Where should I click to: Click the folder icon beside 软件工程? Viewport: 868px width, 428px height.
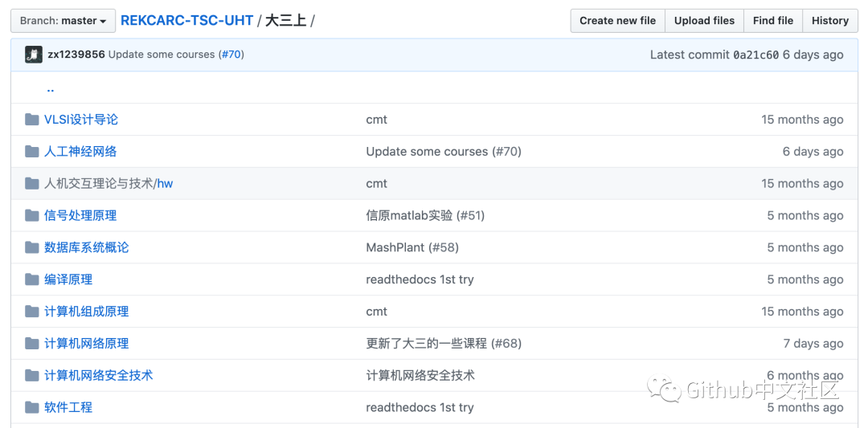pos(32,407)
